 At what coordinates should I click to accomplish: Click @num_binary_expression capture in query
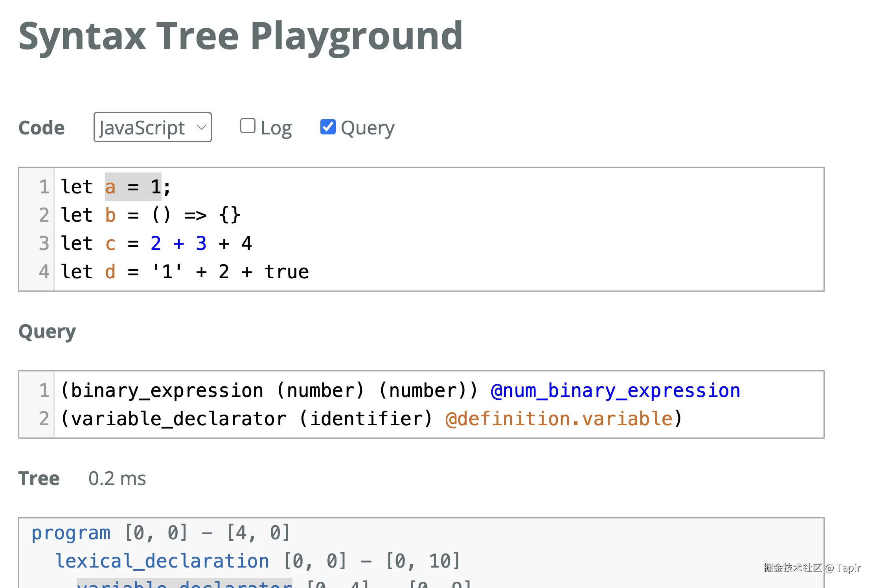[x=615, y=391]
